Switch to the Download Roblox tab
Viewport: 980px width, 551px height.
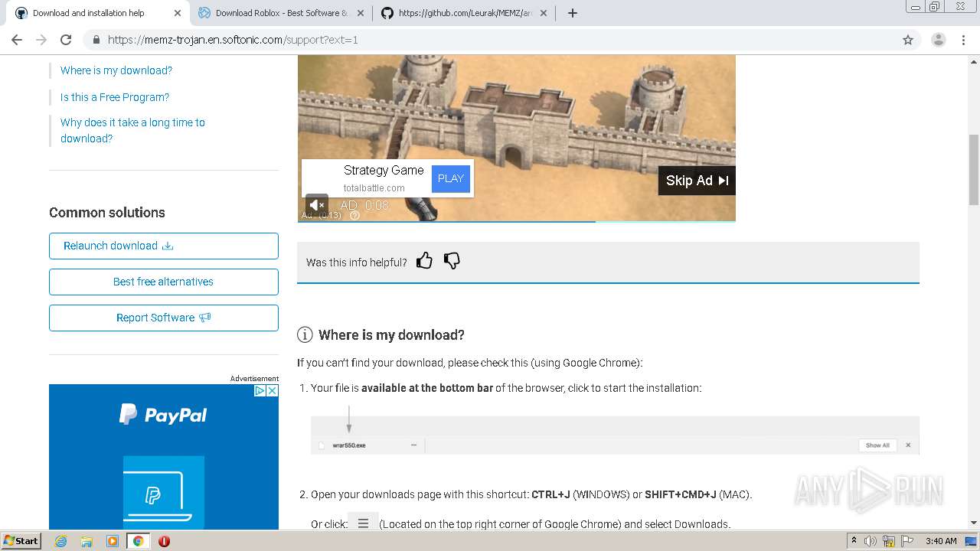coord(280,13)
